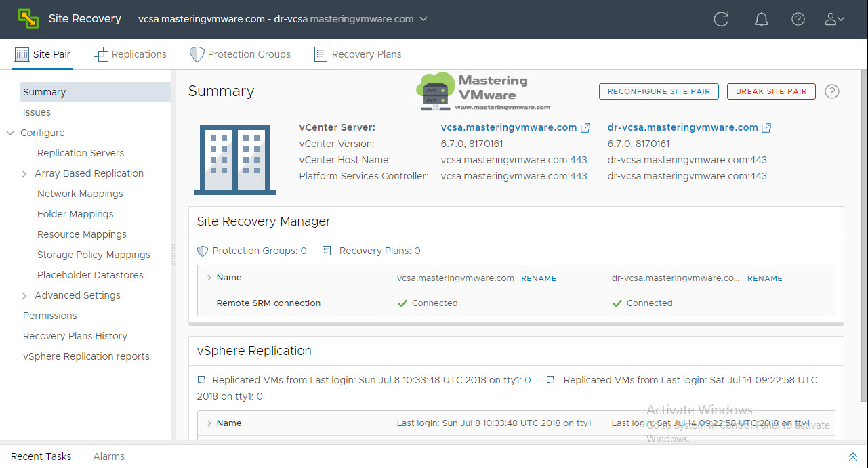The width and height of the screenshot is (868, 468).
Task: Open the user account menu
Action: (x=834, y=19)
